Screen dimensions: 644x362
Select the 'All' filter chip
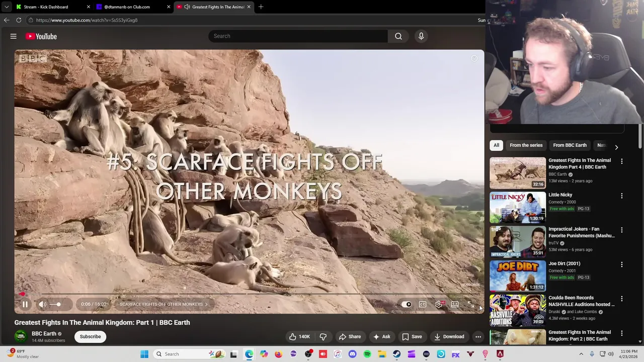pos(496,145)
